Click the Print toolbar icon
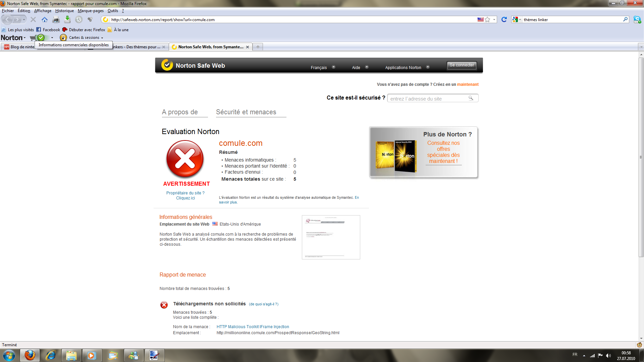This screenshot has height=362, width=644. [56, 20]
